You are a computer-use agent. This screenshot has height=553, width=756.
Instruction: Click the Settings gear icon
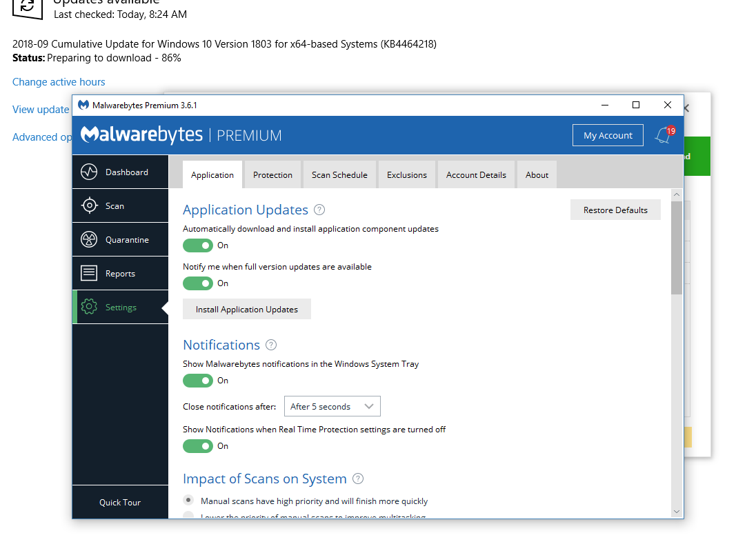(89, 307)
